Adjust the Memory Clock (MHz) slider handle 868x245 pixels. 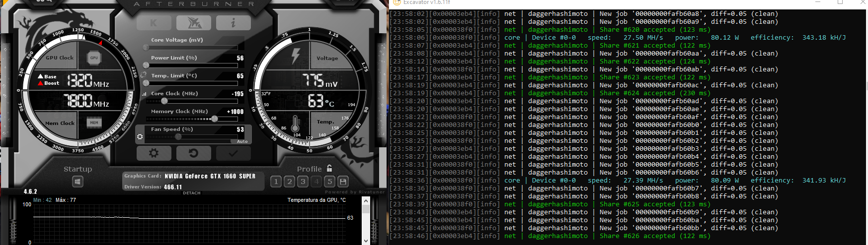tap(214, 119)
